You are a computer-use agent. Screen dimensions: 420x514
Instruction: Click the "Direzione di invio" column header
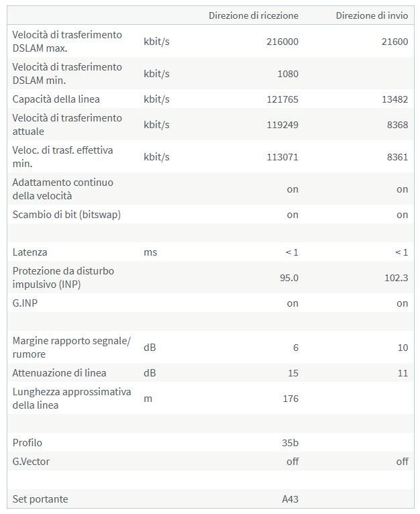pos(372,15)
